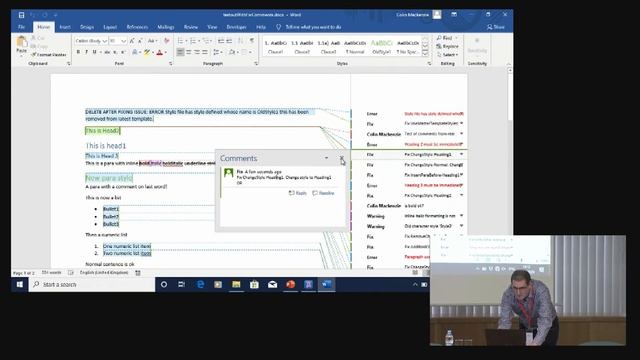Switch to the Insert tab
640x360 pixels.
pyautogui.click(x=65, y=27)
